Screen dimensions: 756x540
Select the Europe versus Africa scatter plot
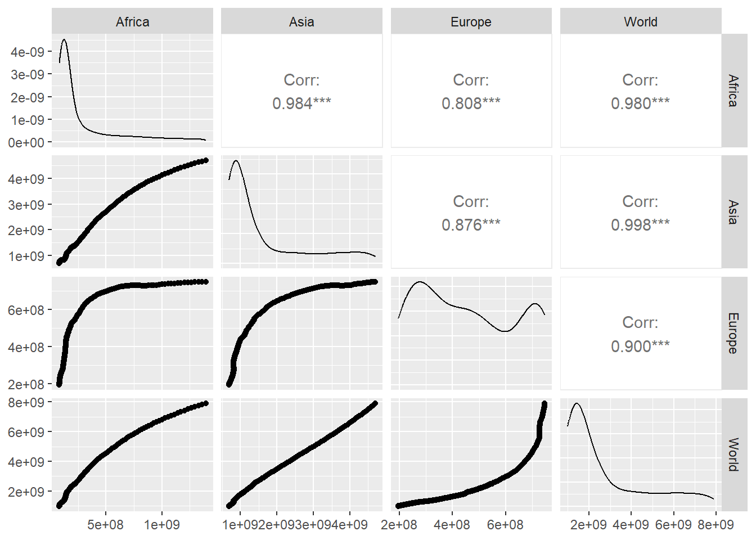(132, 333)
